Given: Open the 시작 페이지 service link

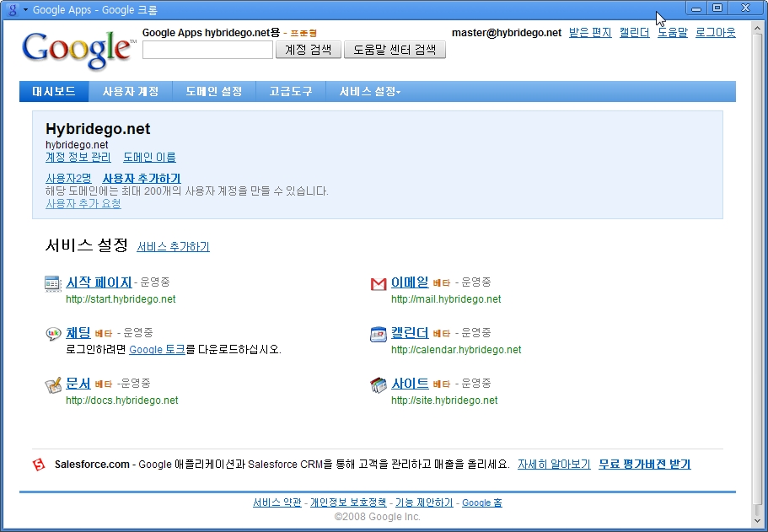Looking at the screenshot, I should click(99, 282).
